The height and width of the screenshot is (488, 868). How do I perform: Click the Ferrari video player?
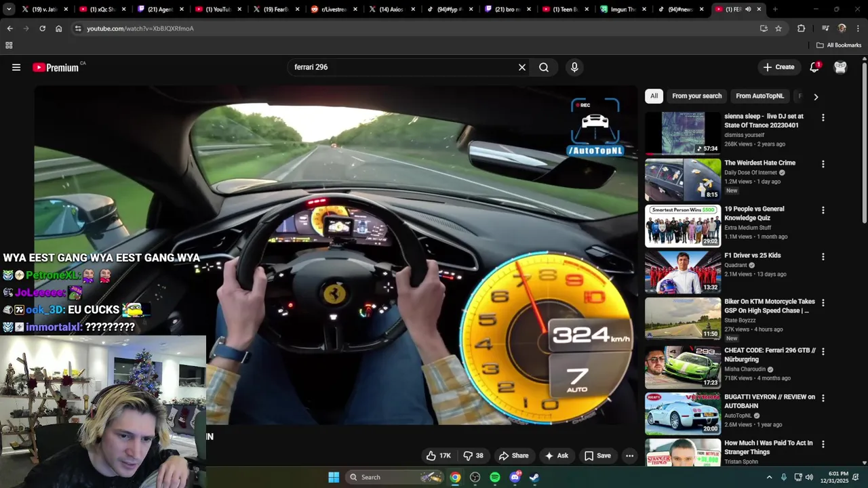coord(336,255)
